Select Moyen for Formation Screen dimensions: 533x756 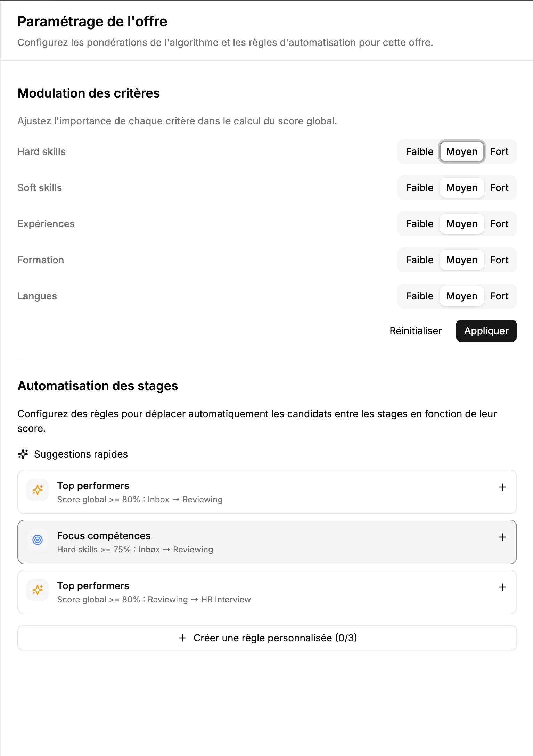pos(461,260)
